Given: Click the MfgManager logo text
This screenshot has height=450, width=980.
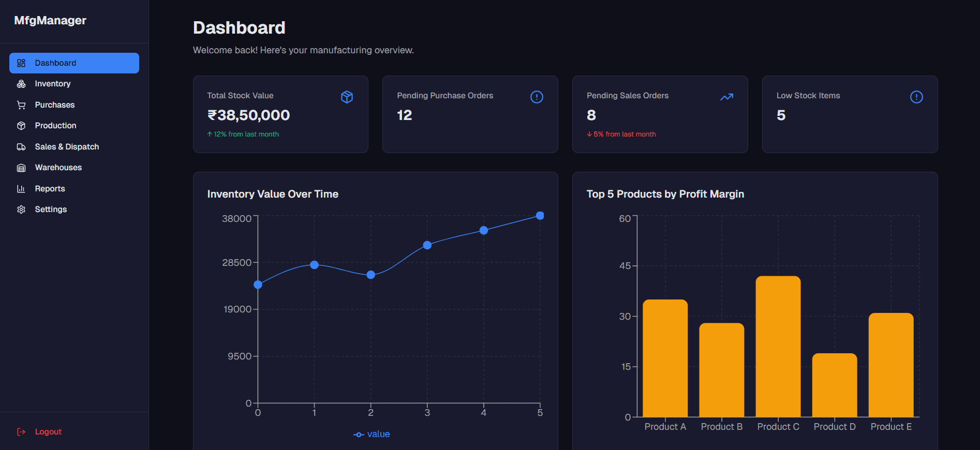Looking at the screenshot, I should tap(50, 21).
